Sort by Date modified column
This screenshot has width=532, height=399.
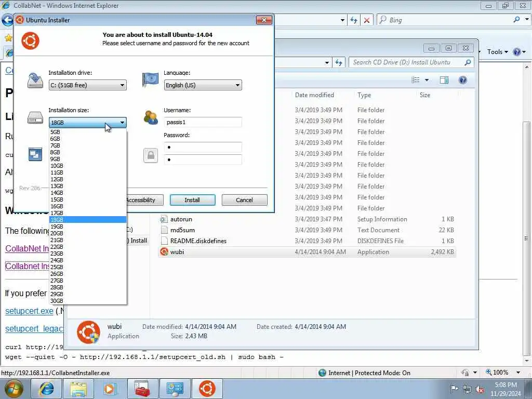314,95
